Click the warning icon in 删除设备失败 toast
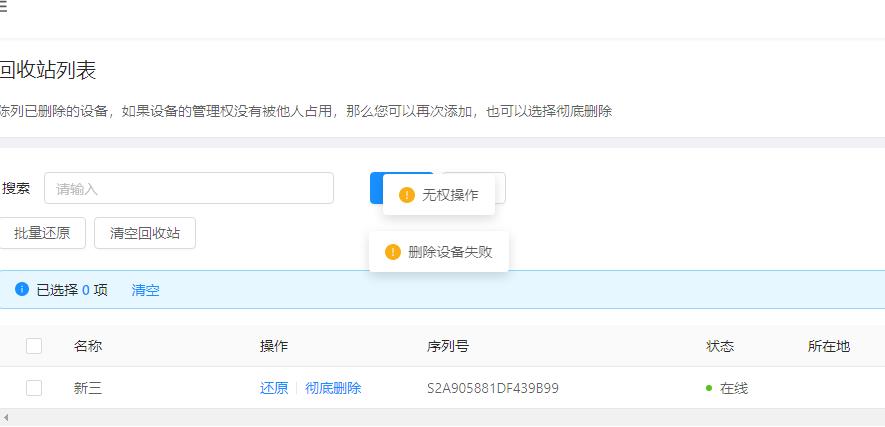This screenshot has width=885, height=427. point(393,252)
